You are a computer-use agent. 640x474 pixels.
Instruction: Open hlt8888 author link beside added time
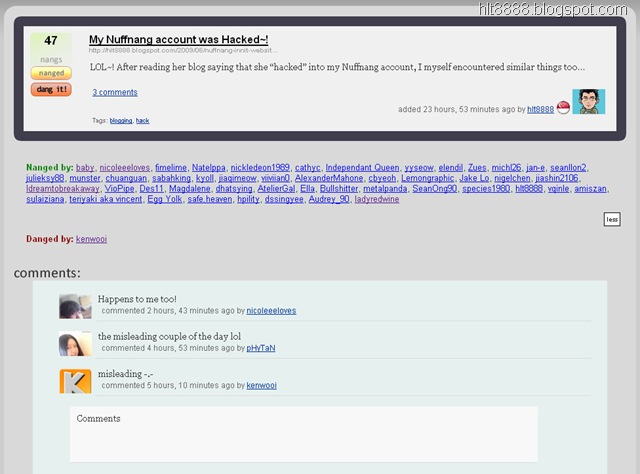click(x=540, y=109)
